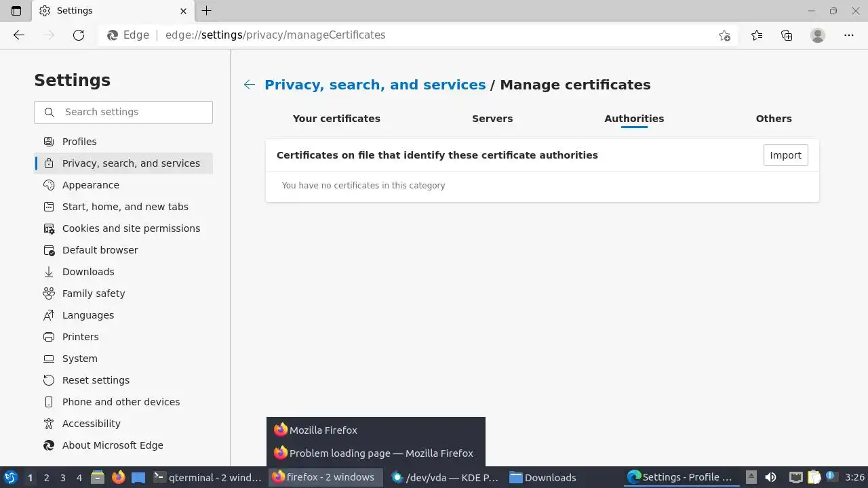Viewport: 868px width, 488px height.
Task: Reload the page with the refresh button
Action: click(79, 35)
